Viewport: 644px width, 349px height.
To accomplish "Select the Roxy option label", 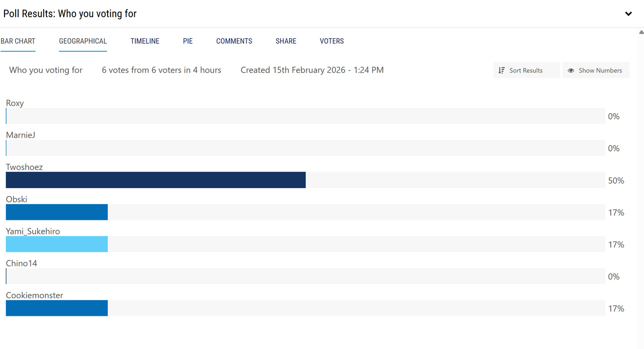I will click(15, 103).
